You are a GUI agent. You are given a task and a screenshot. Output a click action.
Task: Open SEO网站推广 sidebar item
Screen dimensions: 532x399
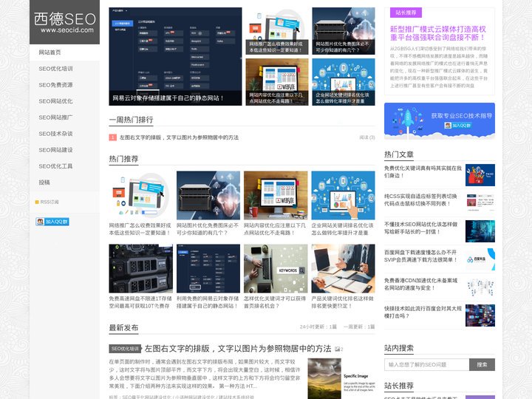pos(55,117)
